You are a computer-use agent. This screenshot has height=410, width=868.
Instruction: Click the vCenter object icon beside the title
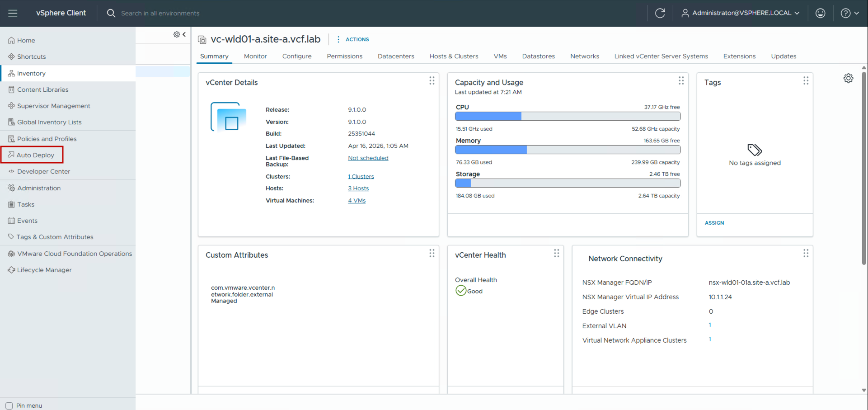click(x=202, y=40)
